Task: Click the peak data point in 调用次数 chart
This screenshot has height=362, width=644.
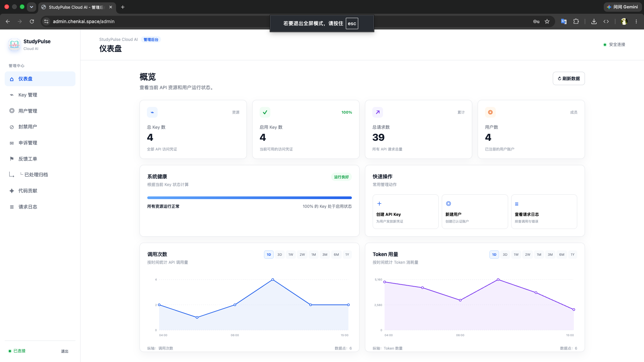Action: [273, 280]
